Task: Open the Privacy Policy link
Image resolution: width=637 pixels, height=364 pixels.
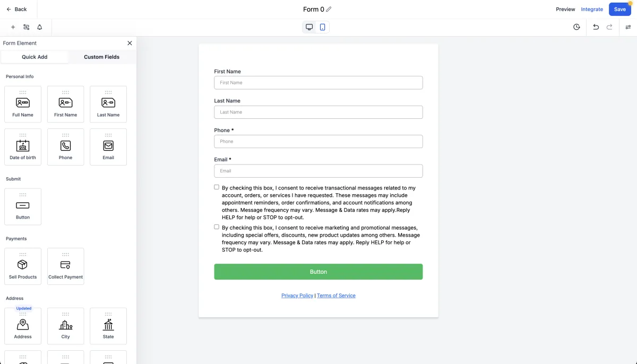Action: (297, 296)
